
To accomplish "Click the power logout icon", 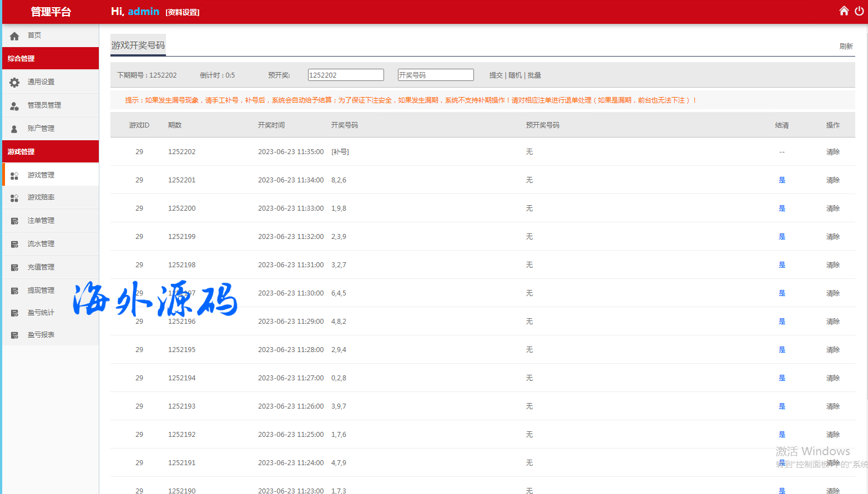I will (859, 11).
